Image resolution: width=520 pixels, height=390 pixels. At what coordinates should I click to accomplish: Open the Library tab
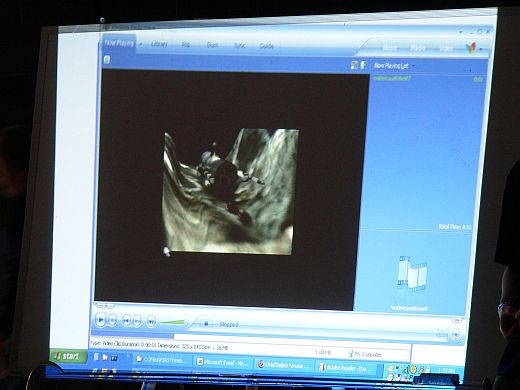click(159, 44)
